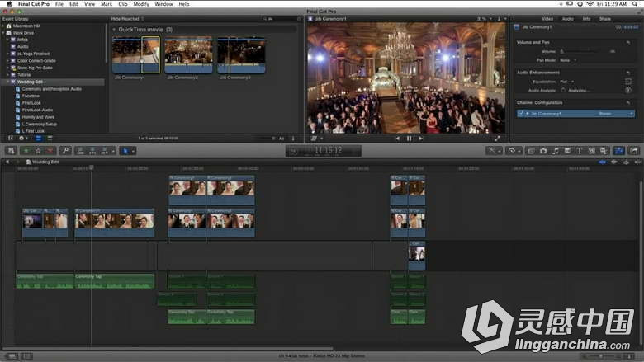Image resolution: width=644 pixels, height=362 pixels.
Task: Open the keyword editor key icon
Action: (65, 151)
